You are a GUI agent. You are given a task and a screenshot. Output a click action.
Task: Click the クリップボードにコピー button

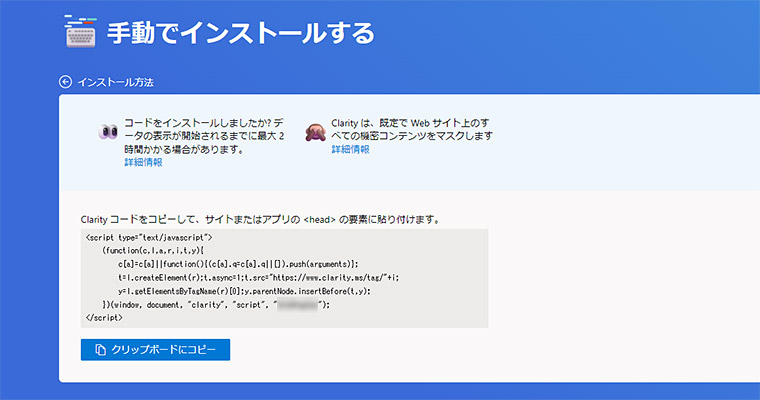pos(156,350)
